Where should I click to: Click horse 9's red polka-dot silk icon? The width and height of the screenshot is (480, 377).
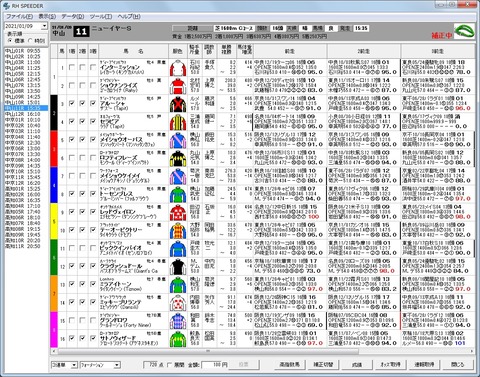[x=178, y=212]
